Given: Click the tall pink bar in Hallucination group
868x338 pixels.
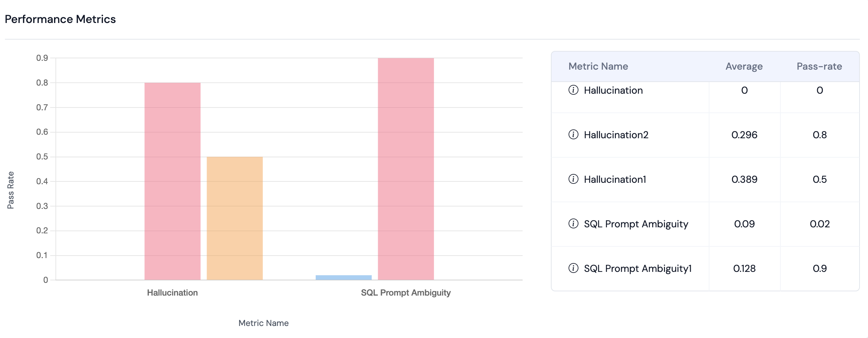Looking at the screenshot, I should tap(172, 181).
